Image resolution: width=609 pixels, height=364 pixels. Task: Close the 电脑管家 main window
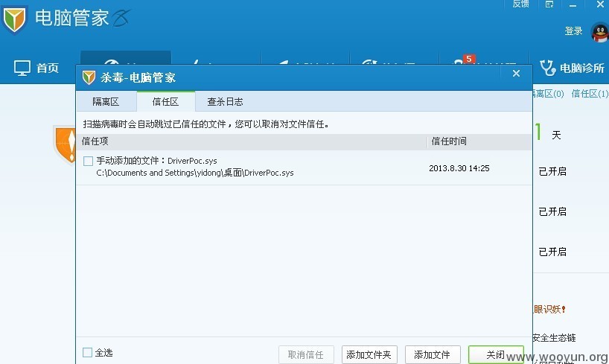[x=600, y=4]
